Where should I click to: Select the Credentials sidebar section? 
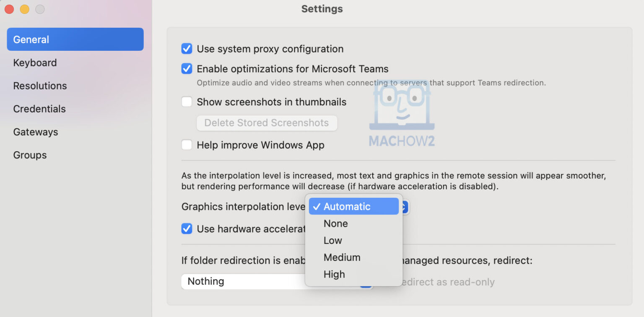click(39, 108)
